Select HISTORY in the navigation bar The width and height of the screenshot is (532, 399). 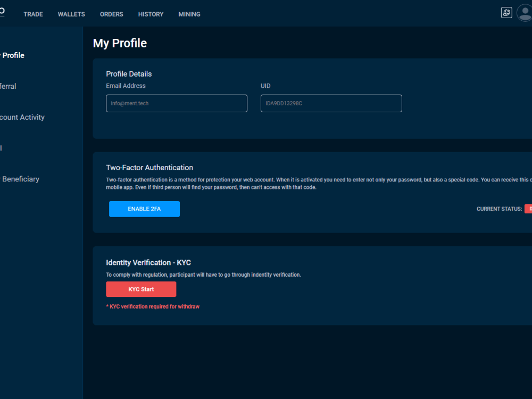(151, 14)
